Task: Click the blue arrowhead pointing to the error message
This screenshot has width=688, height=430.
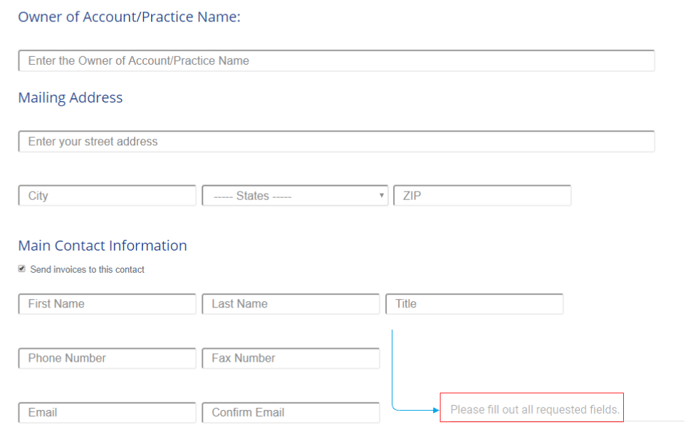Action: pos(436,410)
